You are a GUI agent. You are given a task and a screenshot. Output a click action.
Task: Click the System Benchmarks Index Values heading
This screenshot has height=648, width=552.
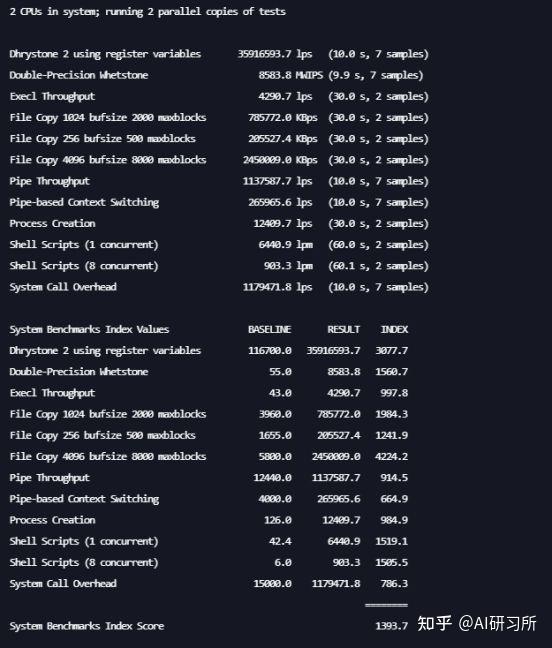coord(89,329)
